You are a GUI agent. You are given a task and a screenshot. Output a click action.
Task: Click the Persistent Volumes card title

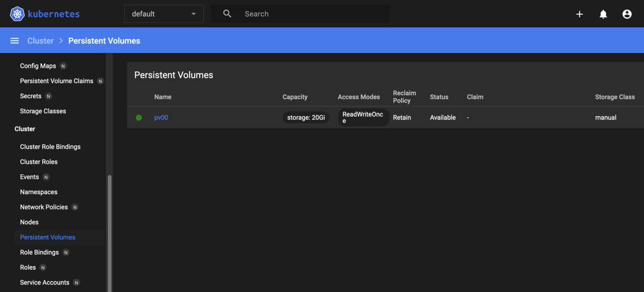point(174,75)
